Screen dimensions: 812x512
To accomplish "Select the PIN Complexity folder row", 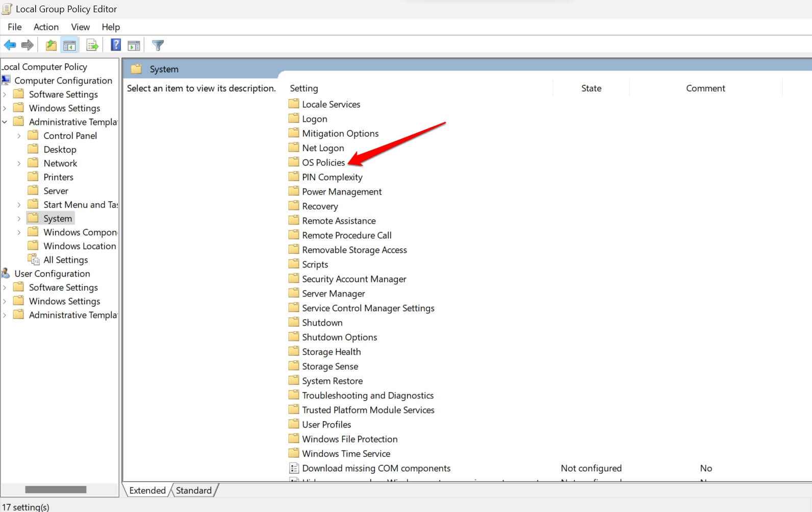I will point(325,177).
